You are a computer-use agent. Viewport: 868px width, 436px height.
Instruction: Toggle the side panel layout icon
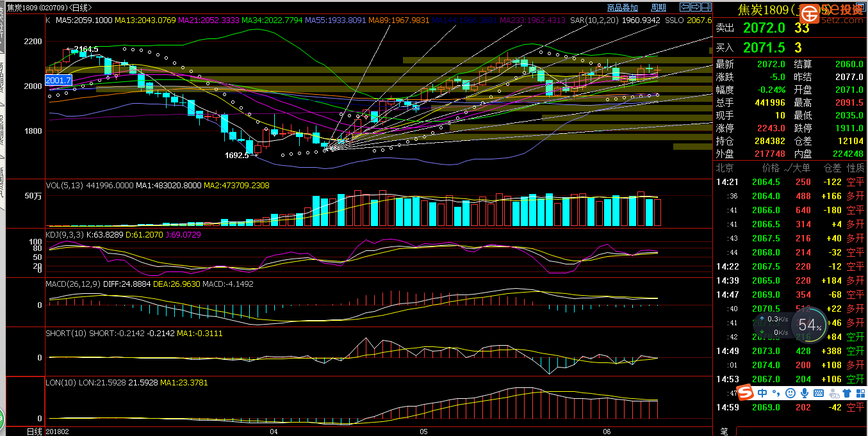(x=705, y=7)
